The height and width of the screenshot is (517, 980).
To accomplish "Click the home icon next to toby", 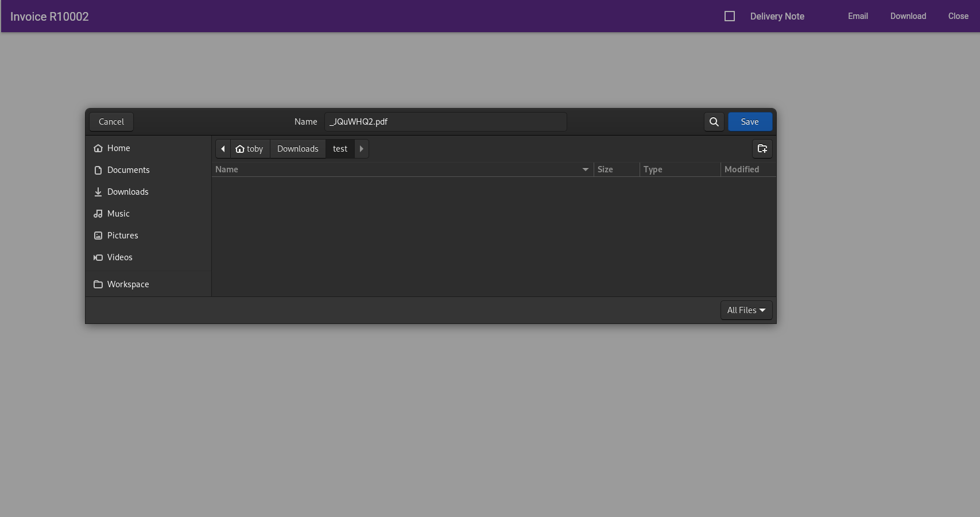I will (240, 148).
